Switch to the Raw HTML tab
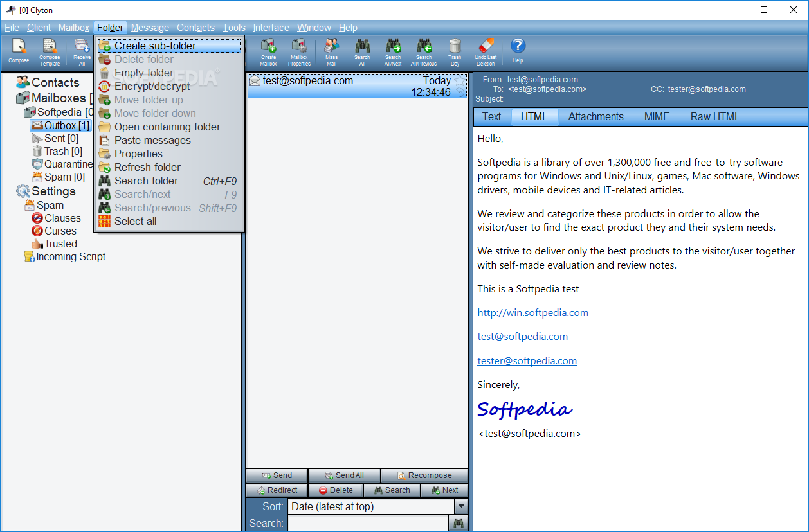 pos(715,116)
